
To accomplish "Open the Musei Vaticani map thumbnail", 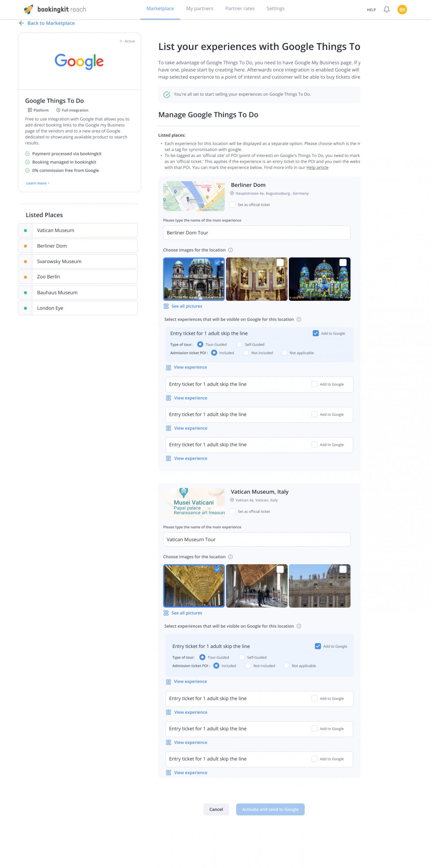I will point(194,502).
